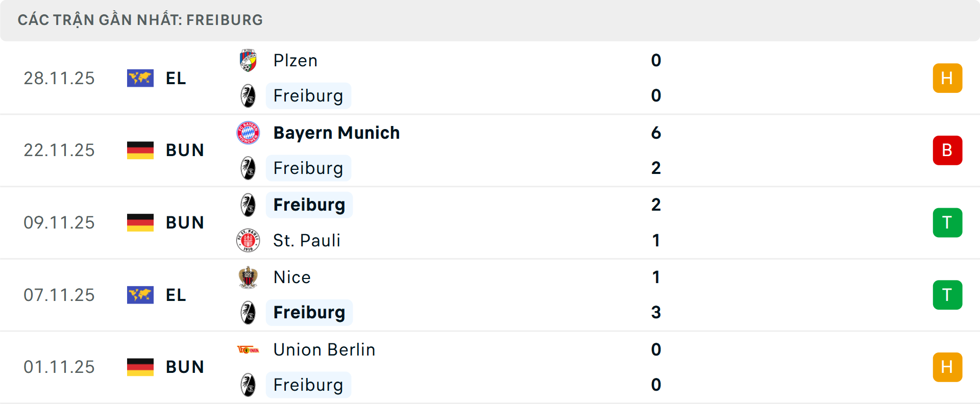The image size is (980, 404).
Task: Click the EL league label on 07.11.25
Action: coord(176,295)
